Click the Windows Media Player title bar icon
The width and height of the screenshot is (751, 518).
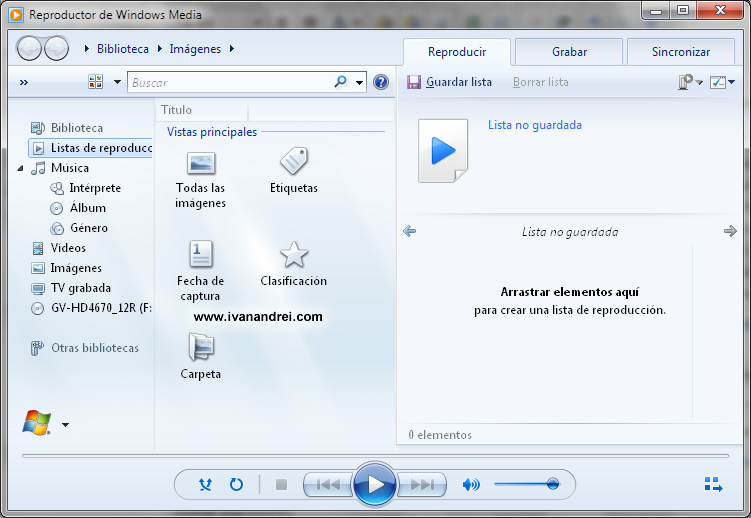16,14
